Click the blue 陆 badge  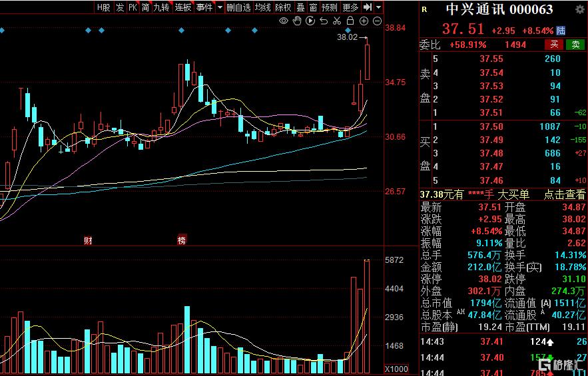coord(561,31)
